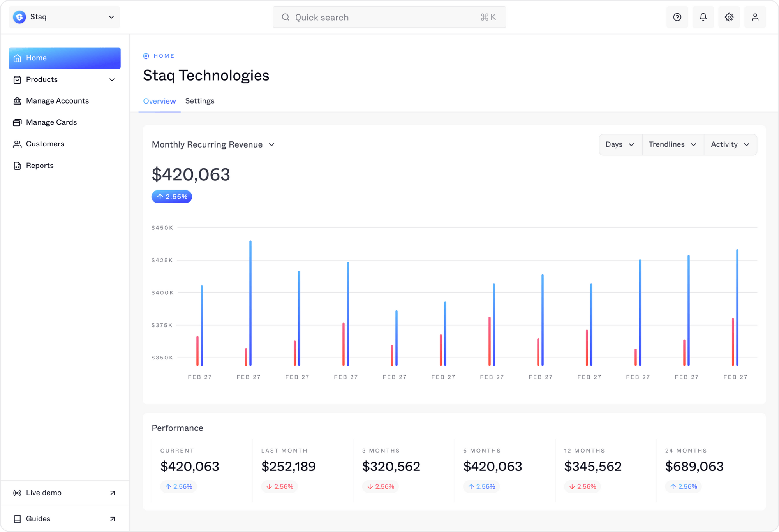779x532 pixels.
Task: Open the user profile icon
Action: [755, 17]
